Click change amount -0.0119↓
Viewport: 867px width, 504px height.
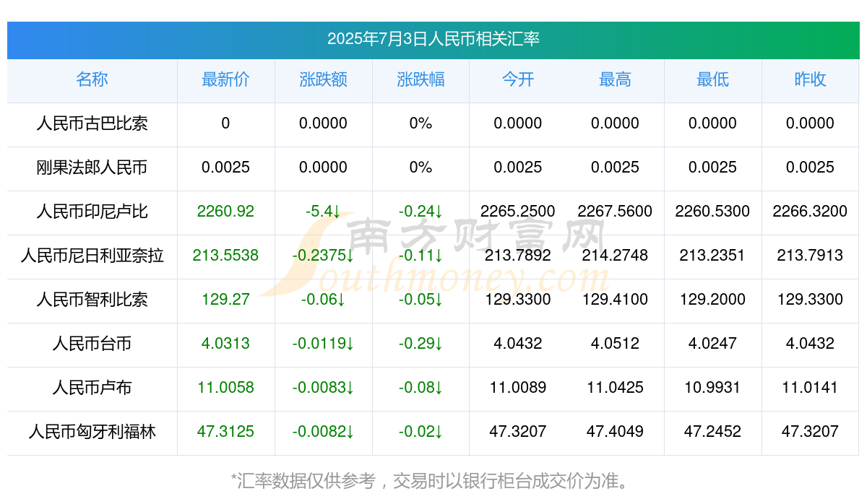tap(323, 344)
